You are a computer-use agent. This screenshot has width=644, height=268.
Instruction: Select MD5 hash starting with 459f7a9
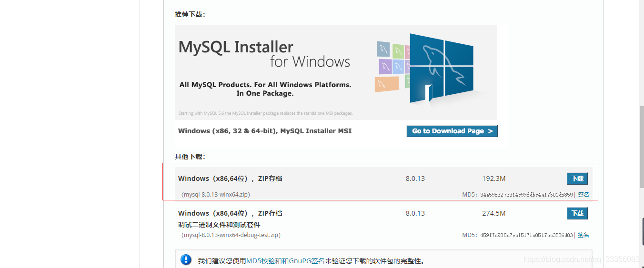click(x=527, y=235)
